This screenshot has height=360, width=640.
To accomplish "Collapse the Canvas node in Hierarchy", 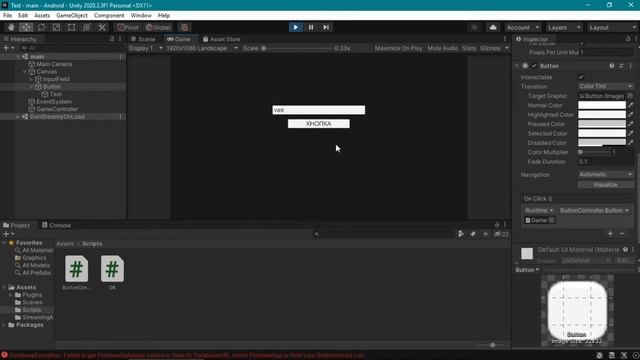I will coord(25,72).
